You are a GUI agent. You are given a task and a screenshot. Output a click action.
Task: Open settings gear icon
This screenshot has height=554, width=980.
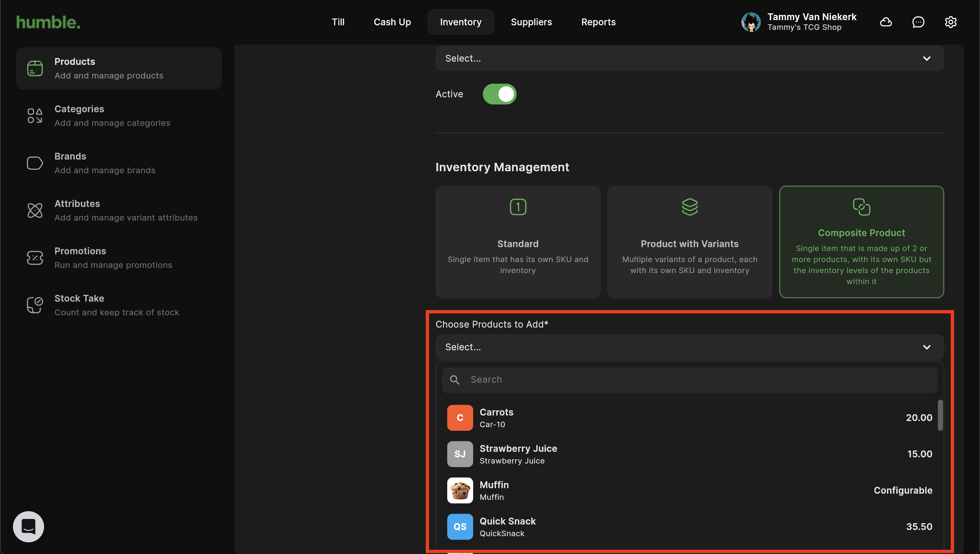coord(950,22)
